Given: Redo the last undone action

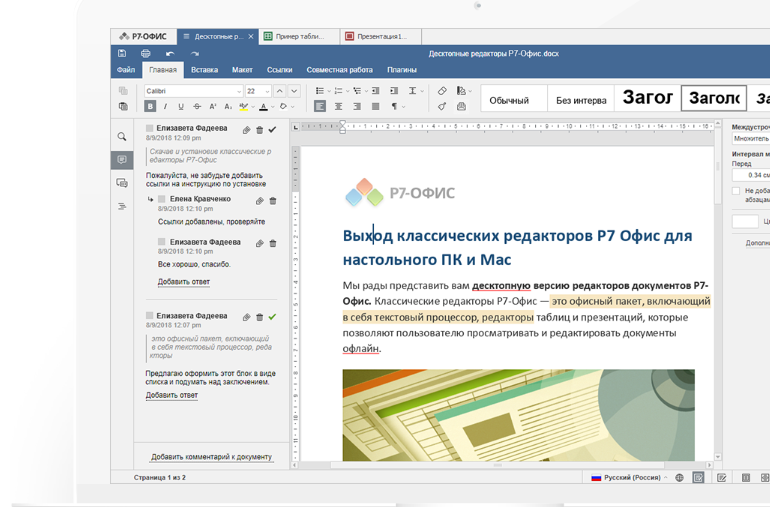Looking at the screenshot, I should tap(195, 54).
